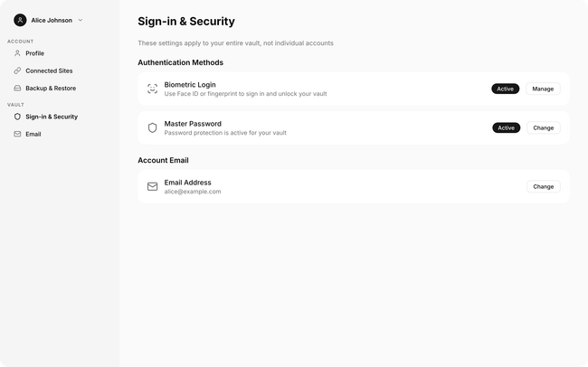Click the Backup & Restore drive icon
The width and height of the screenshot is (588, 367).
(x=17, y=89)
